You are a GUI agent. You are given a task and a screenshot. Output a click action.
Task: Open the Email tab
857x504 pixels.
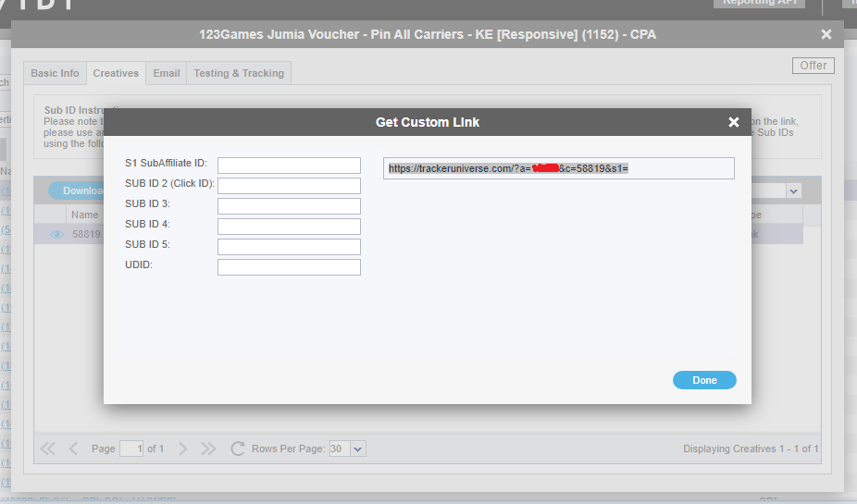[167, 73]
